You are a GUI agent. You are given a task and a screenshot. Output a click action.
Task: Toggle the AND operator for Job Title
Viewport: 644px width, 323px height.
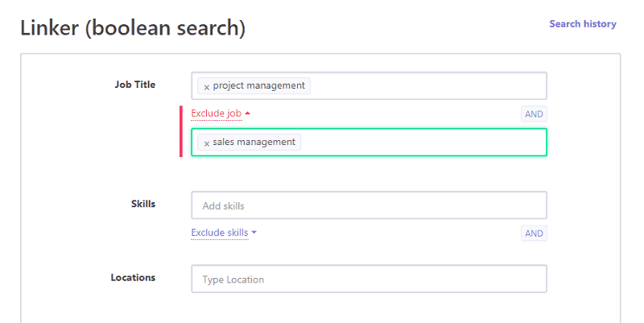534,114
